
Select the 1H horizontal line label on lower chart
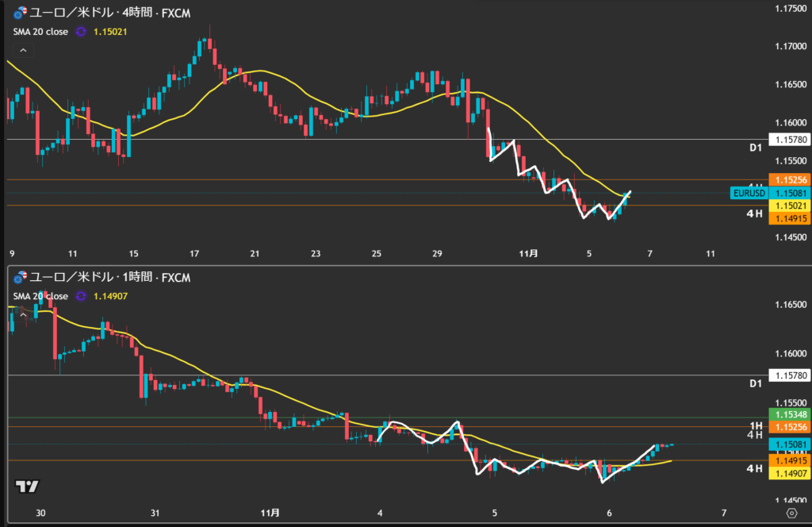755,426
